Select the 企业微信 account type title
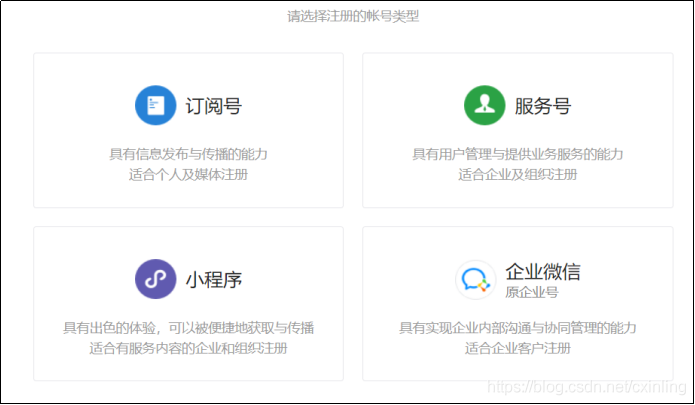695x405 pixels. pyautogui.click(x=543, y=272)
